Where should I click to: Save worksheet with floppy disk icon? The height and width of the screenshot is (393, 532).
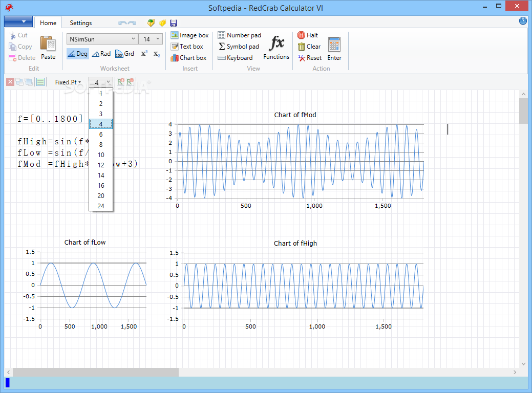pos(174,23)
